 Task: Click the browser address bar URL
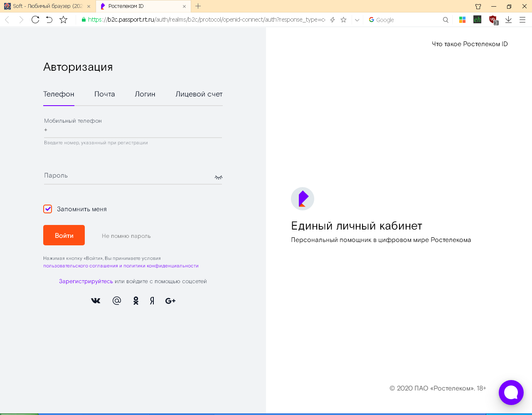coord(207,20)
